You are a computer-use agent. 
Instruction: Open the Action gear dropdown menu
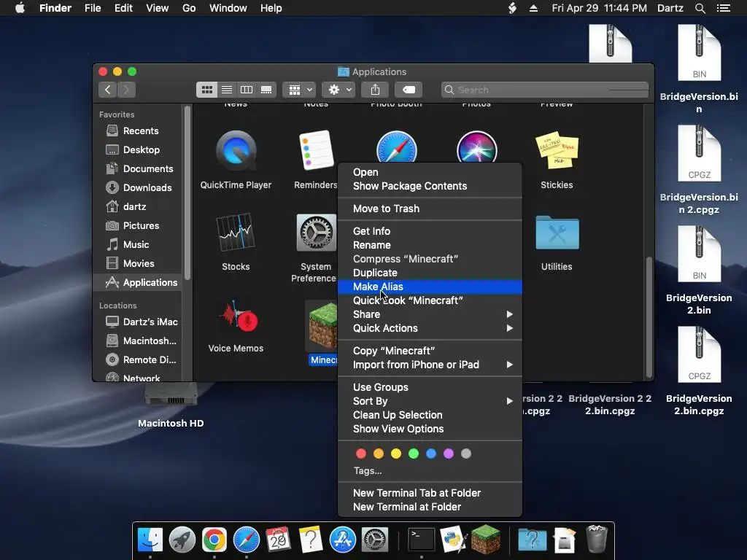click(x=338, y=90)
